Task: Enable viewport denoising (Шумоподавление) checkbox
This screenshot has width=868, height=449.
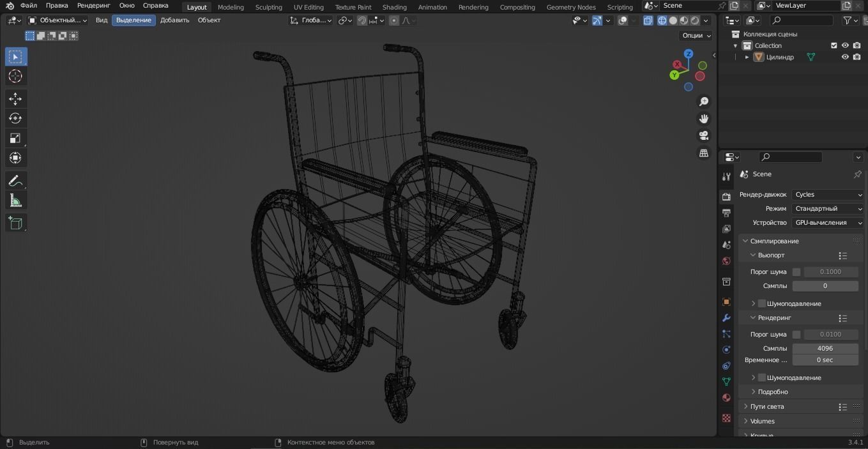Action: (761, 303)
